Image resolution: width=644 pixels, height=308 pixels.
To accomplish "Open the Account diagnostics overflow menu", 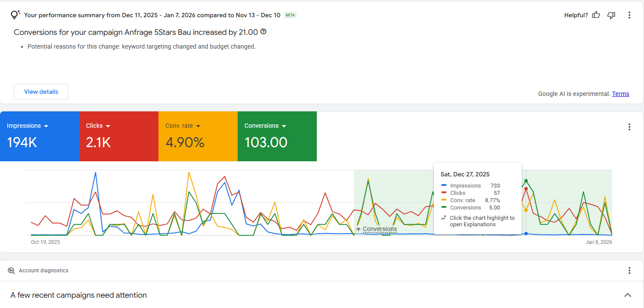I will tap(629, 270).
